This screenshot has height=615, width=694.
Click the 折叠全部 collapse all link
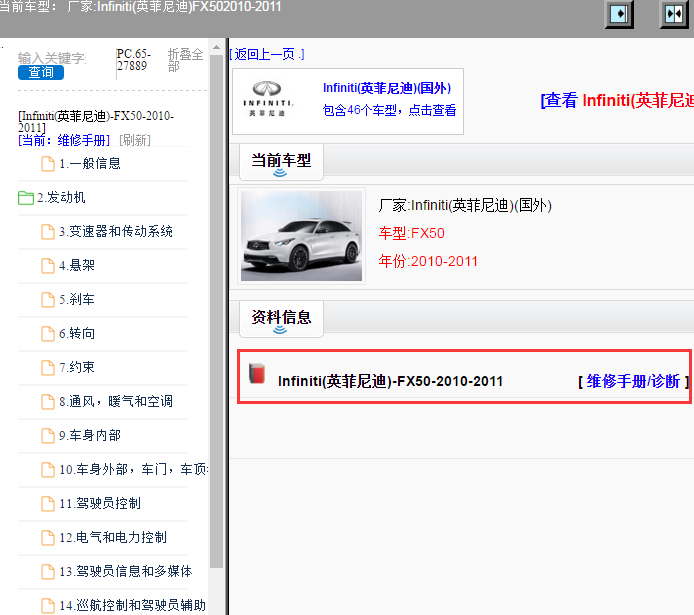[185, 60]
